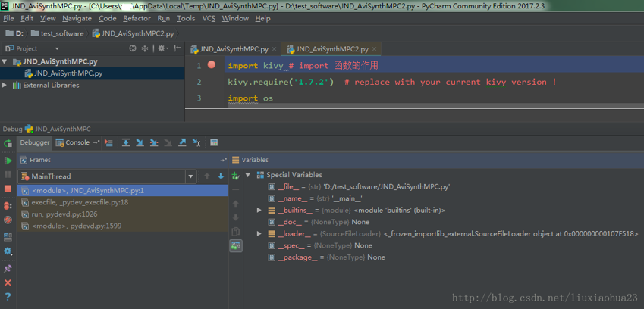Open debug settings gear in left sidebar

tap(8, 251)
